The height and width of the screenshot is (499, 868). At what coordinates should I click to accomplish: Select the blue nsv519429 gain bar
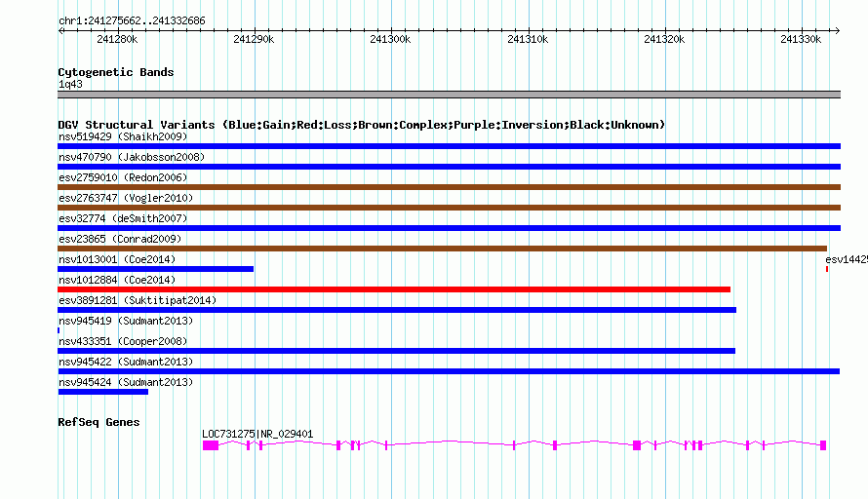click(x=449, y=146)
